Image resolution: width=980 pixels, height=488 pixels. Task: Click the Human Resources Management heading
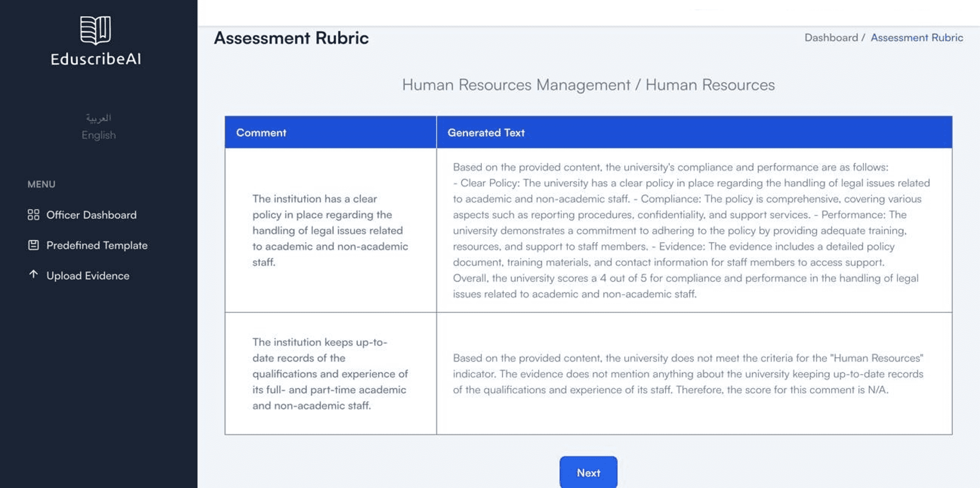click(588, 85)
